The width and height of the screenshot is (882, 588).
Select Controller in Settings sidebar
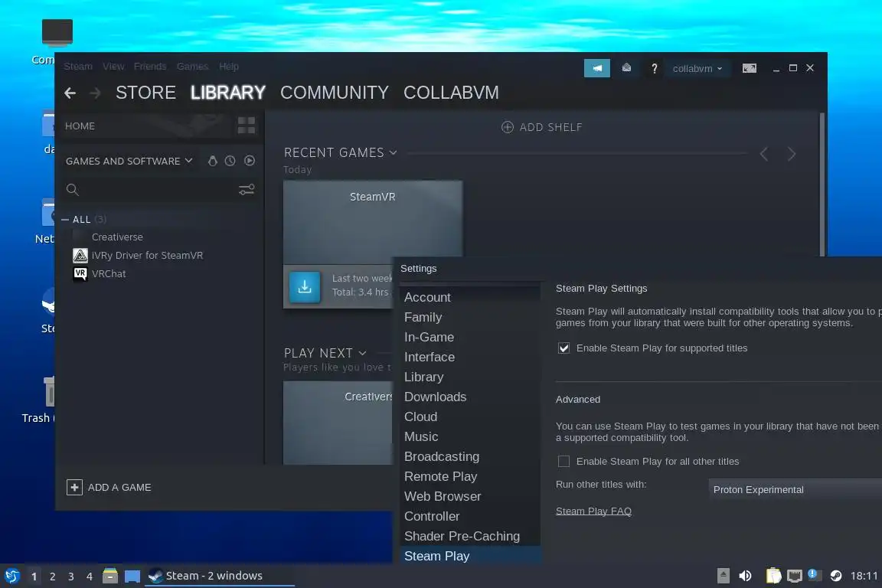[470, 516]
